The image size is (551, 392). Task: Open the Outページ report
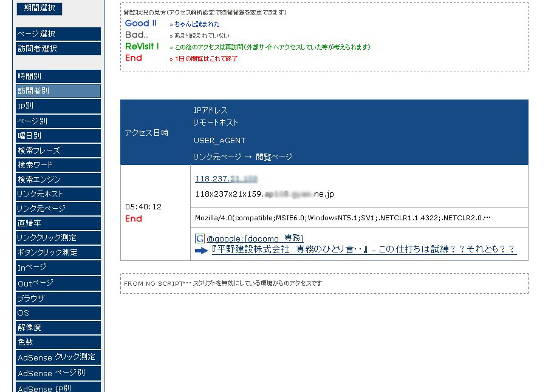[58, 283]
